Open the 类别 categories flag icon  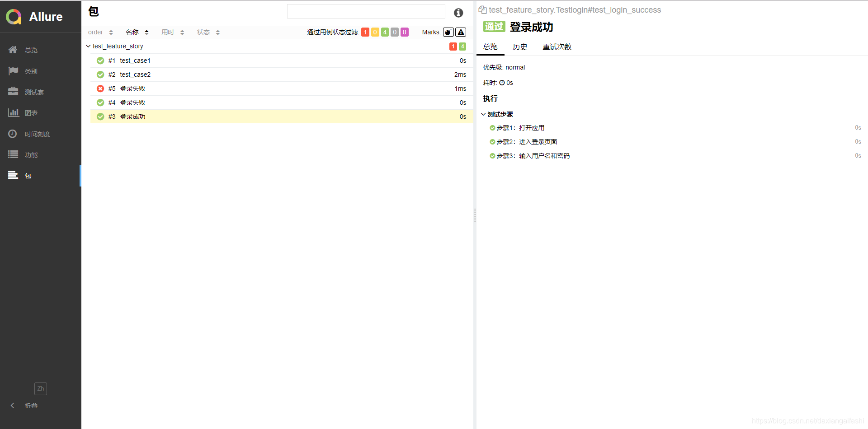13,71
